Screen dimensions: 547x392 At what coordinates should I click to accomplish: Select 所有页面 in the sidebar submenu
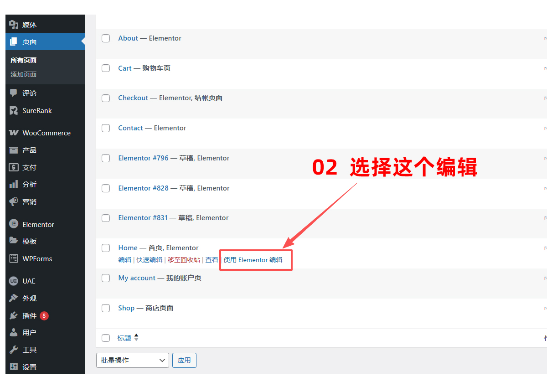[23, 60]
